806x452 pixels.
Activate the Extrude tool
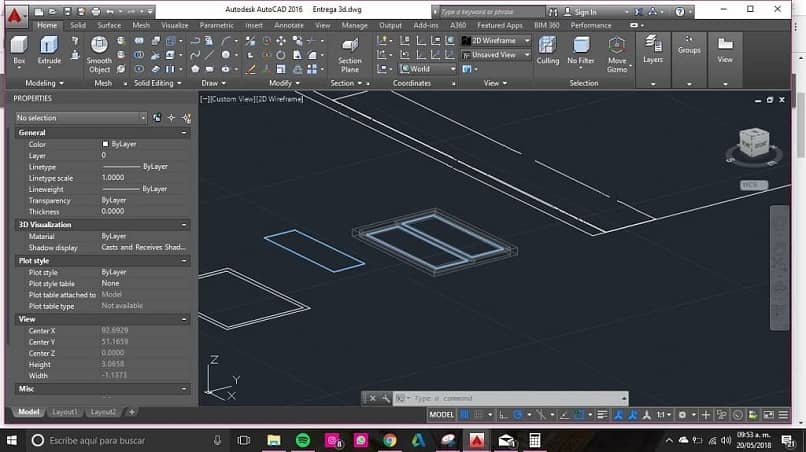[49, 50]
